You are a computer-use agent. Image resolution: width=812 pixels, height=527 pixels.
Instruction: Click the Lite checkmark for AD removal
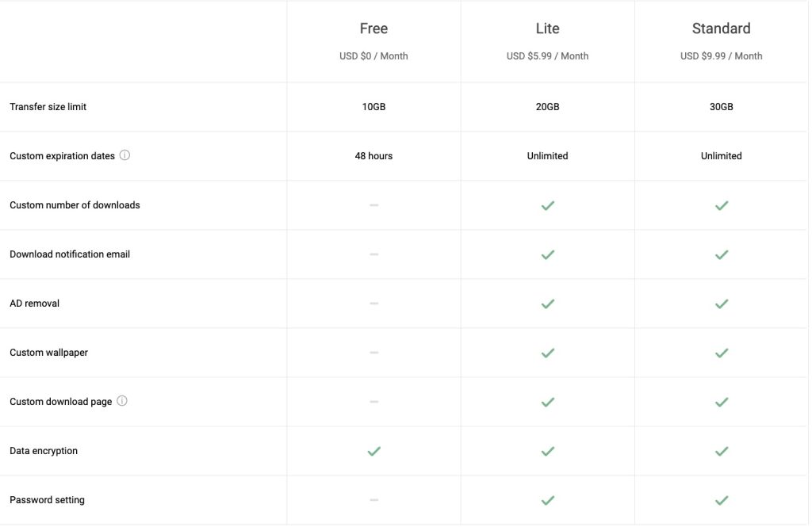pyautogui.click(x=547, y=304)
